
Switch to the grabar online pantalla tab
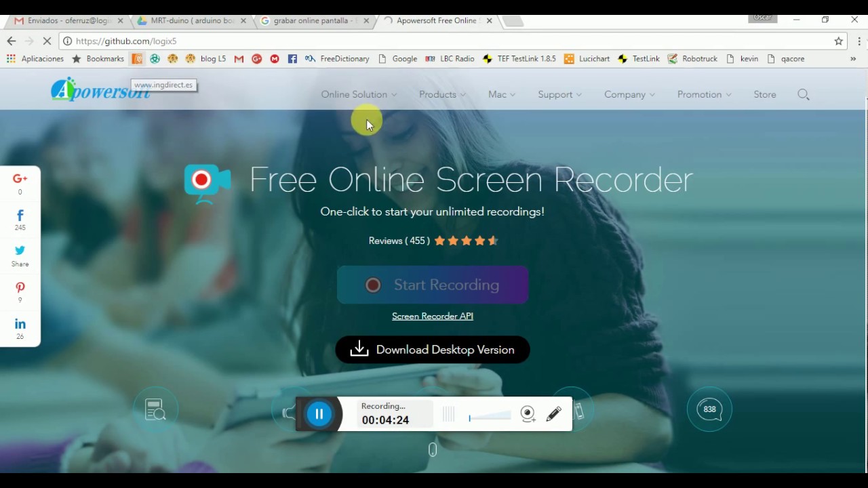[x=314, y=21]
